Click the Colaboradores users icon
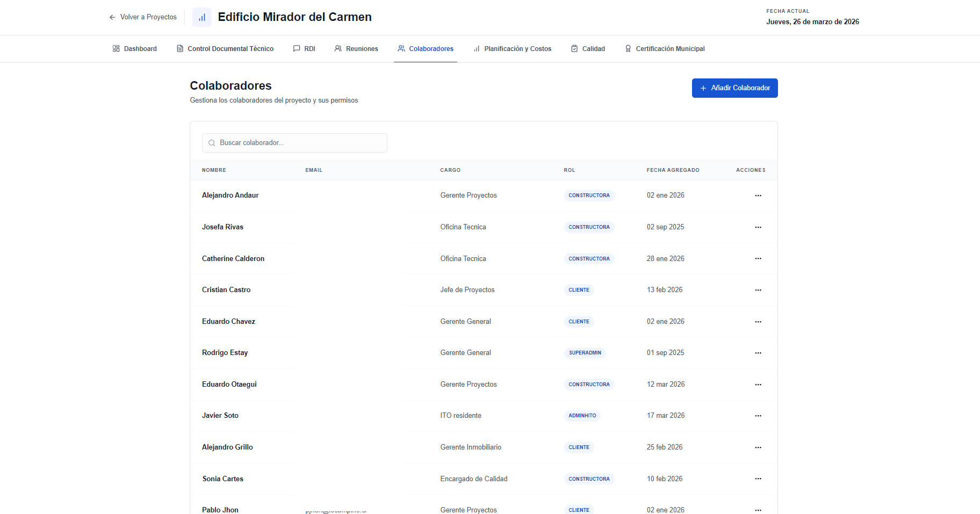Viewport: 980px width, 514px height. pos(401,49)
